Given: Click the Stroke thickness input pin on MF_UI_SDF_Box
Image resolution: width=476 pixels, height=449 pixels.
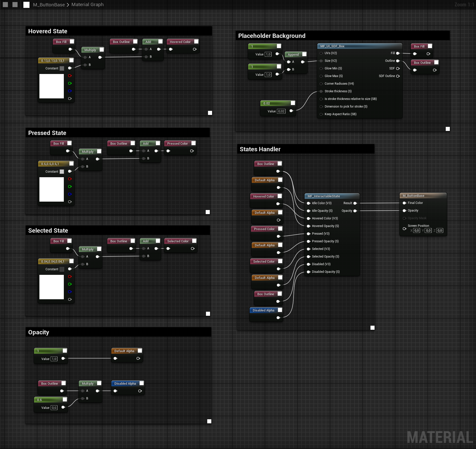Looking at the screenshot, I should 321,91.
